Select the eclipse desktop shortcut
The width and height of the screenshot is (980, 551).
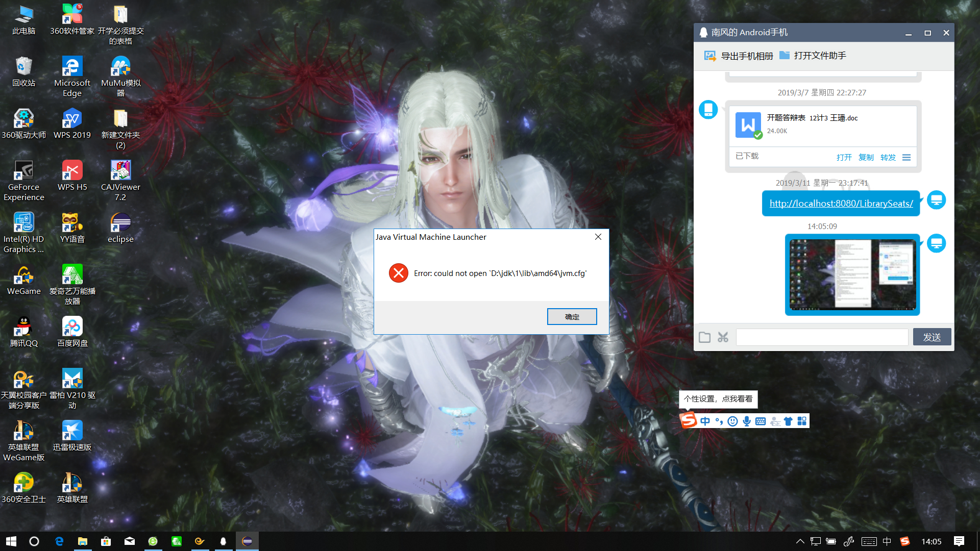pos(121,229)
